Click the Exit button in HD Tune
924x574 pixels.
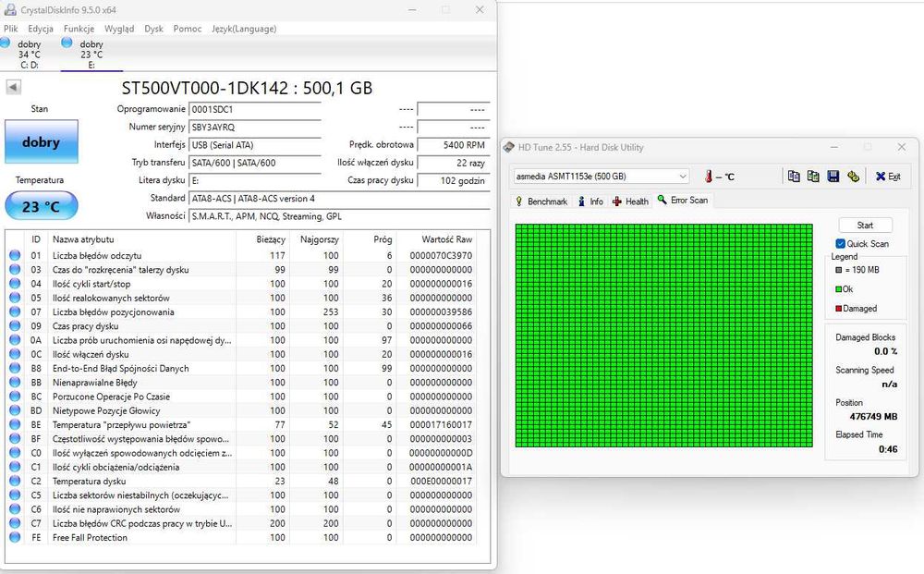(x=888, y=177)
